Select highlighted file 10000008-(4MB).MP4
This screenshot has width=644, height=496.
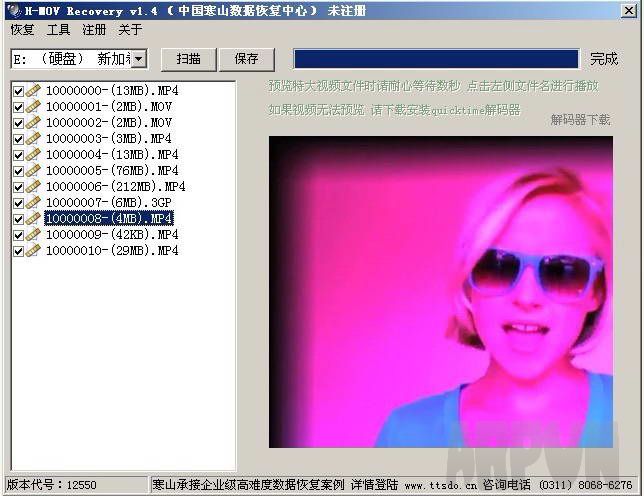pyautogui.click(x=109, y=218)
